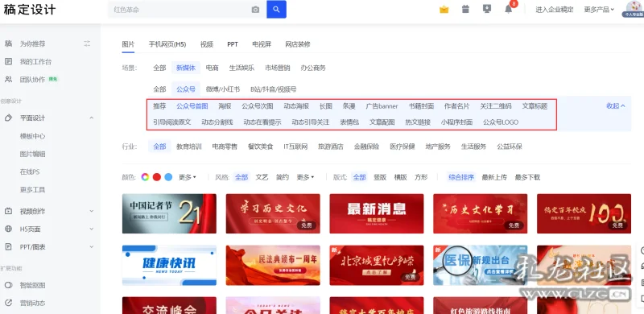Switch to the 网店装修 tab

click(x=298, y=44)
